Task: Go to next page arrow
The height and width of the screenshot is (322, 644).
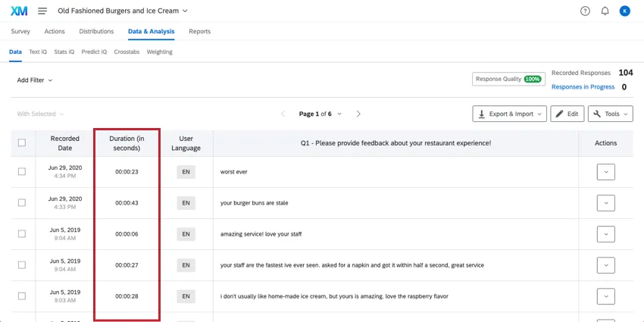Action: (358, 114)
